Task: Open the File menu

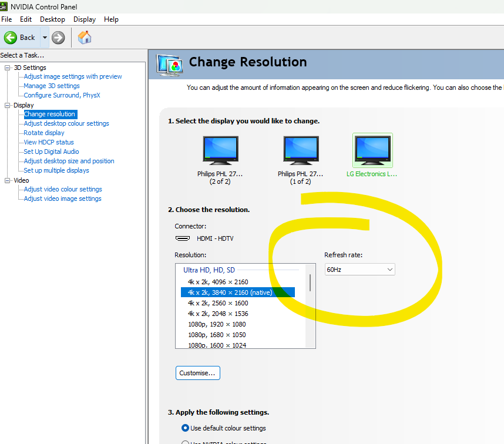Action: tap(6, 19)
